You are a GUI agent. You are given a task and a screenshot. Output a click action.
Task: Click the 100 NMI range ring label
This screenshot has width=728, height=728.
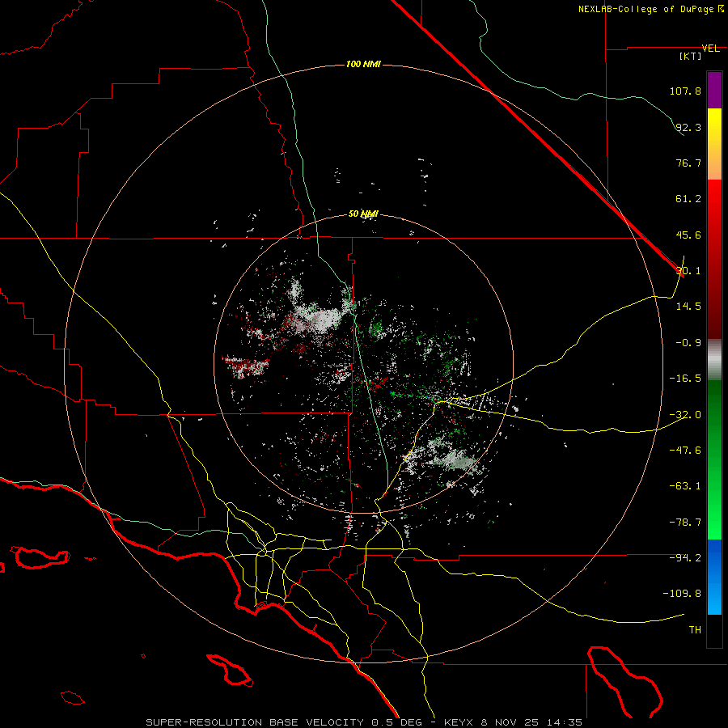click(363, 64)
